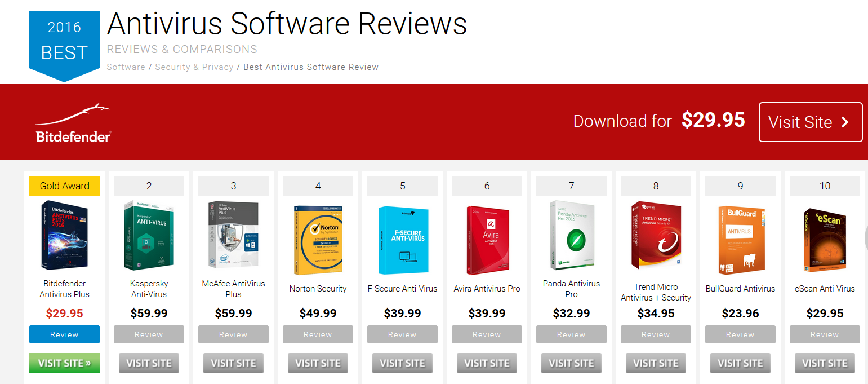The width and height of the screenshot is (868, 384).
Task: Open Review for Panda Antivirus Pro
Action: pyautogui.click(x=571, y=334)
